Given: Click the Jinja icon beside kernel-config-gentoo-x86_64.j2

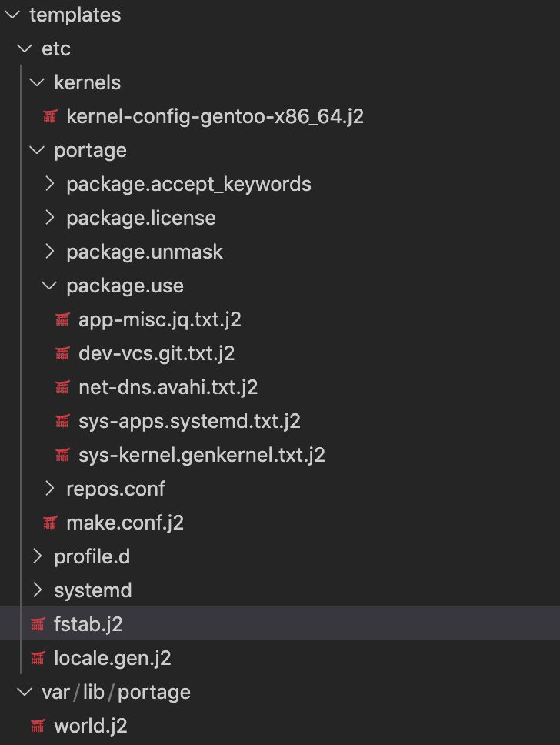Looking at the screenshot, I should pos(50,116).
